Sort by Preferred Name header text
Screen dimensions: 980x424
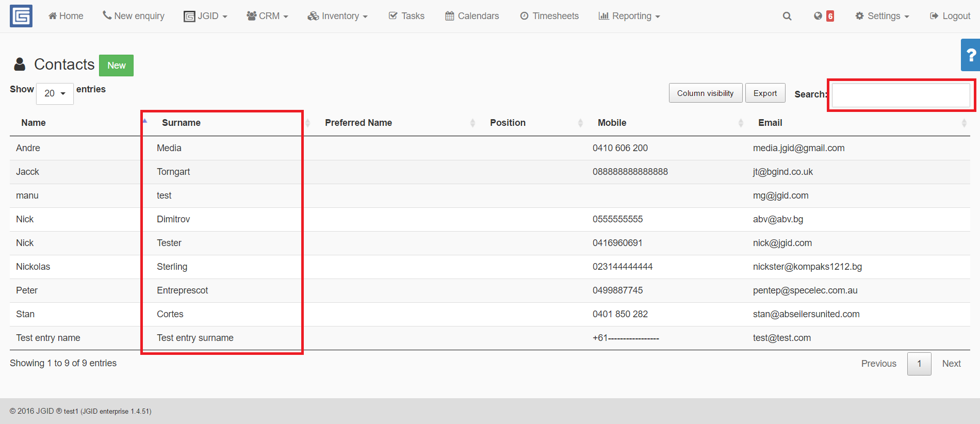(358, 123)
